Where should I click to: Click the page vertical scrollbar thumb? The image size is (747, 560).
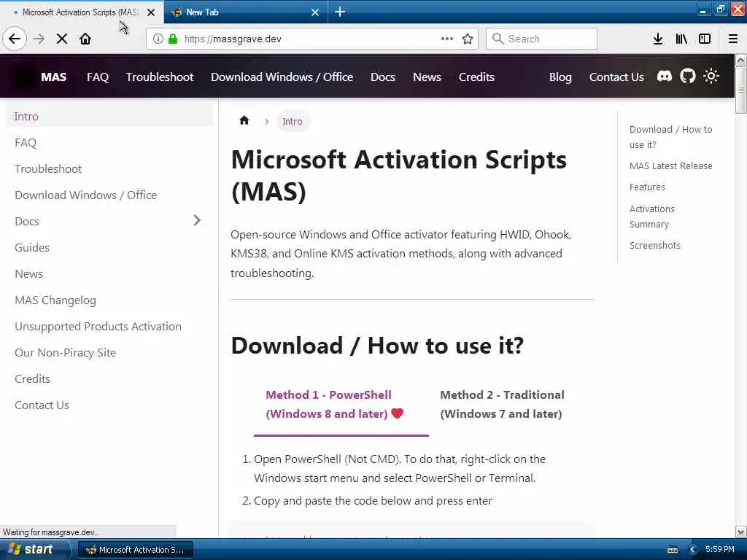741,90
